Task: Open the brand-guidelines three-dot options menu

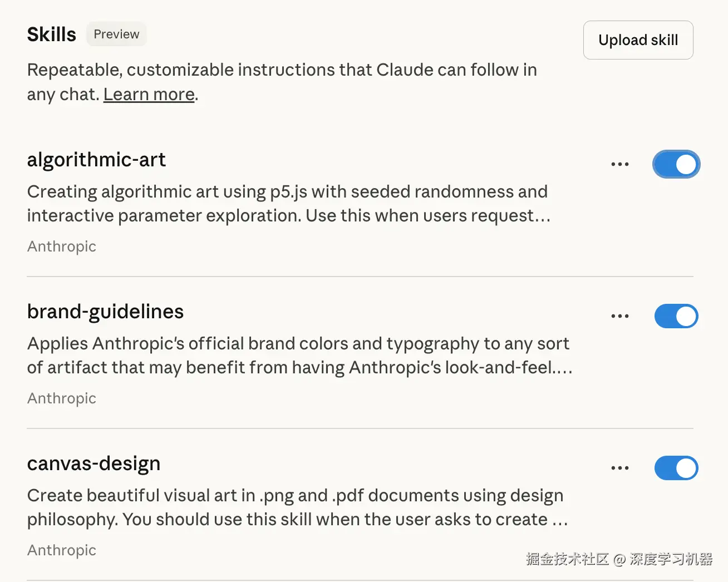Action: coord(619,316)
